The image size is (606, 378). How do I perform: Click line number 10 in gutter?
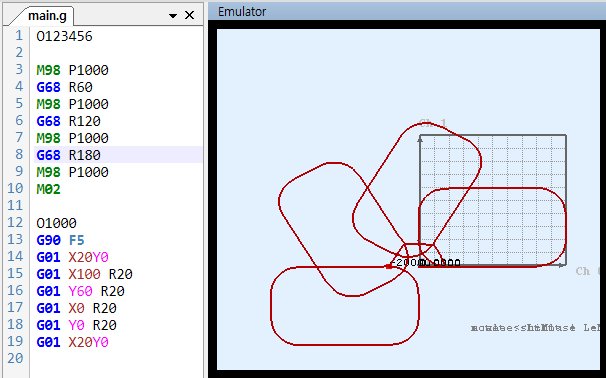click(x=15, y=189)
